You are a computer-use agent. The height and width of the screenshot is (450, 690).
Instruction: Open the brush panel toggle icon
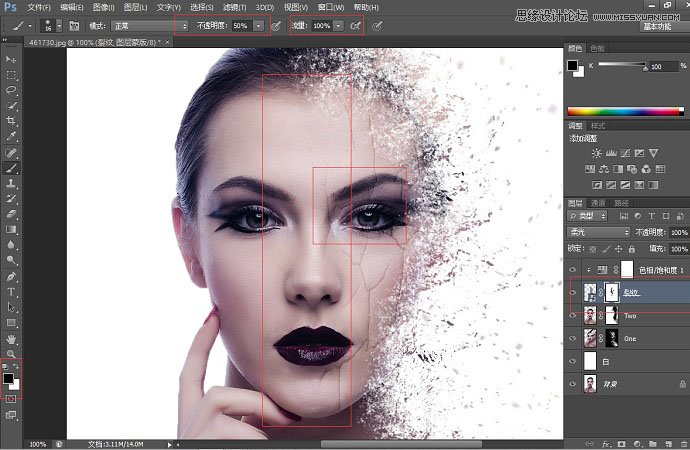74,24
